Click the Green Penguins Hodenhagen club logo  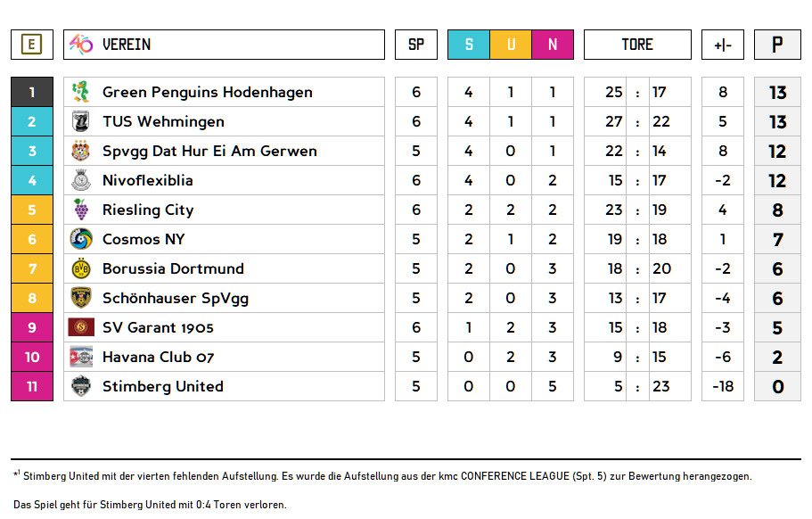tap(81, 92)
